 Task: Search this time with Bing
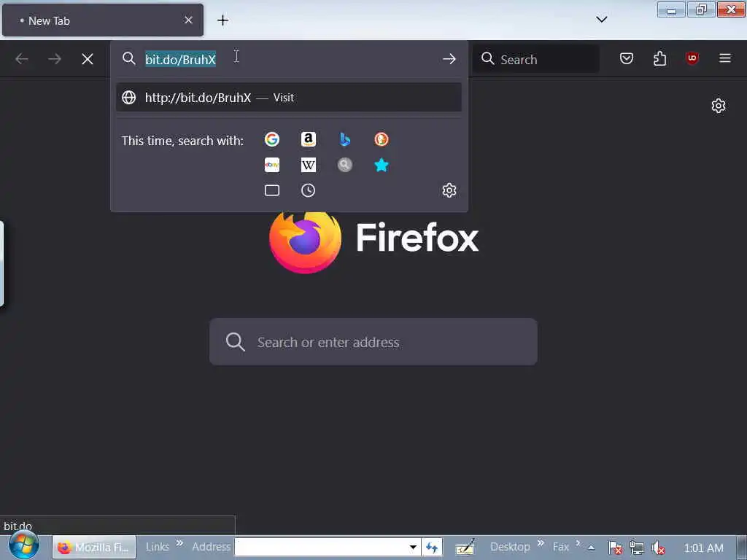coord(345,139)
